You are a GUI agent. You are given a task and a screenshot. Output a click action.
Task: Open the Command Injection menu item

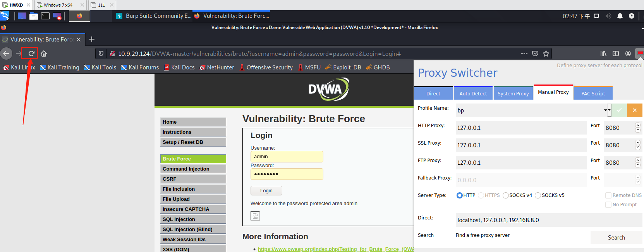[193, 169]
